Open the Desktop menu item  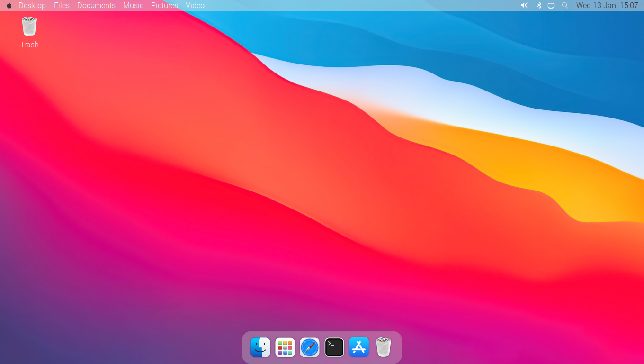[32, 6]
